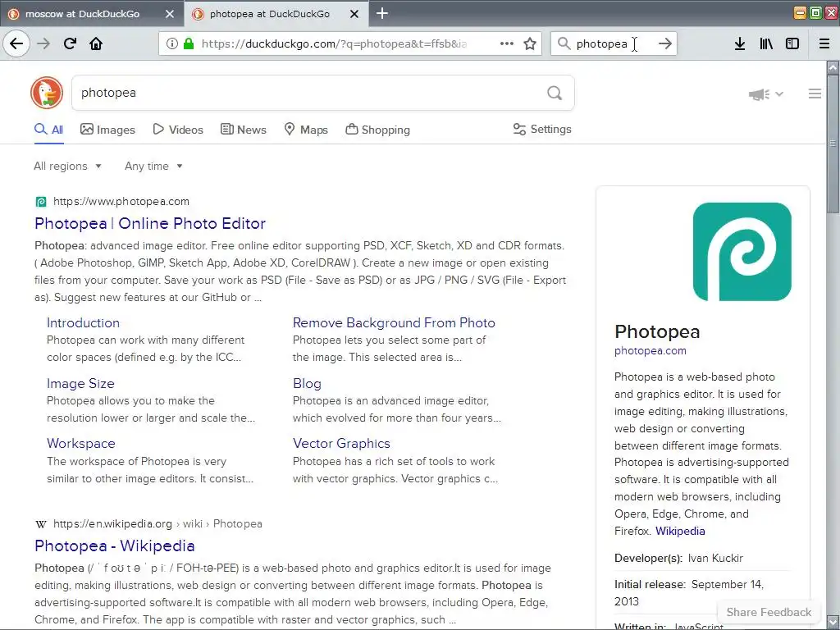Toggle the sidebar view icon
Image resolution: width=840 pixels, height=630 pixels.
(792, 43)
